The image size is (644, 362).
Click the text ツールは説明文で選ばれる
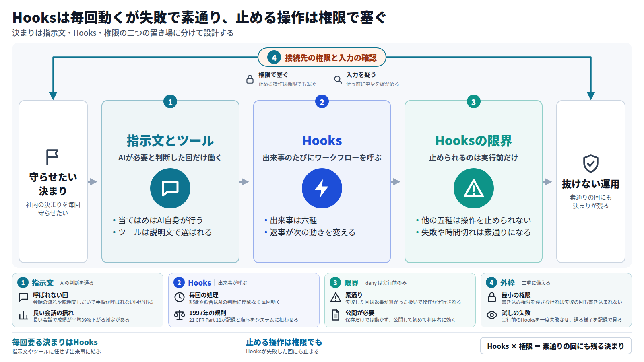[165, 232]
